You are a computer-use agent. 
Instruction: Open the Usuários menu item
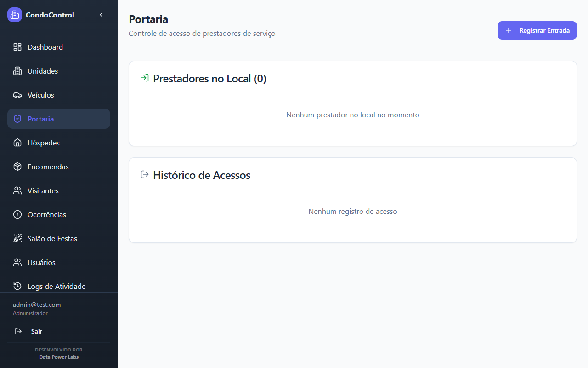(x=41, y=262)
